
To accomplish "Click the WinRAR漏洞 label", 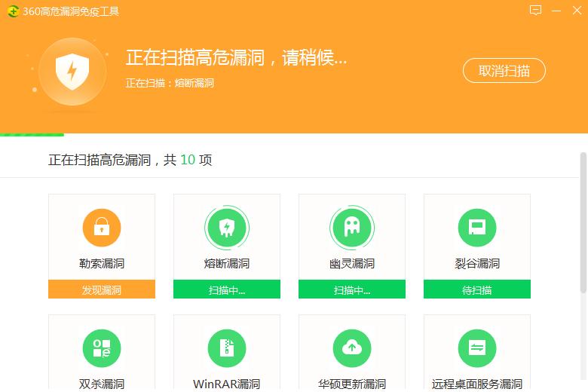I will click(227, 384).
